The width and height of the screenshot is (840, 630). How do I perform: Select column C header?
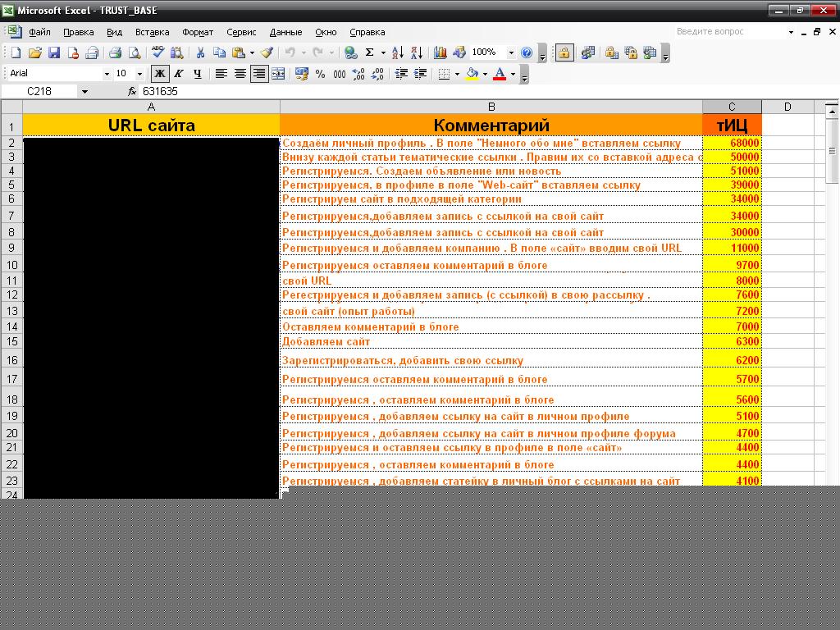pos(732,107)
